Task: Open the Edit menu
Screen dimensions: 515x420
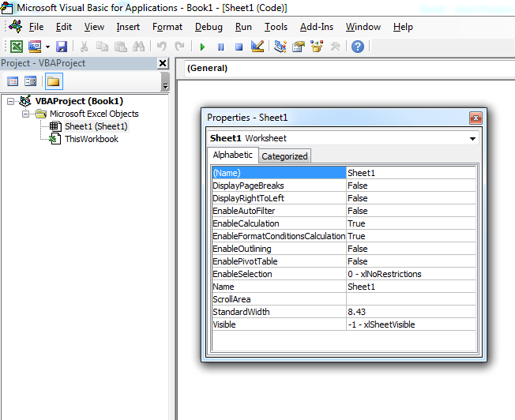Action: click(x=64, y=27)
